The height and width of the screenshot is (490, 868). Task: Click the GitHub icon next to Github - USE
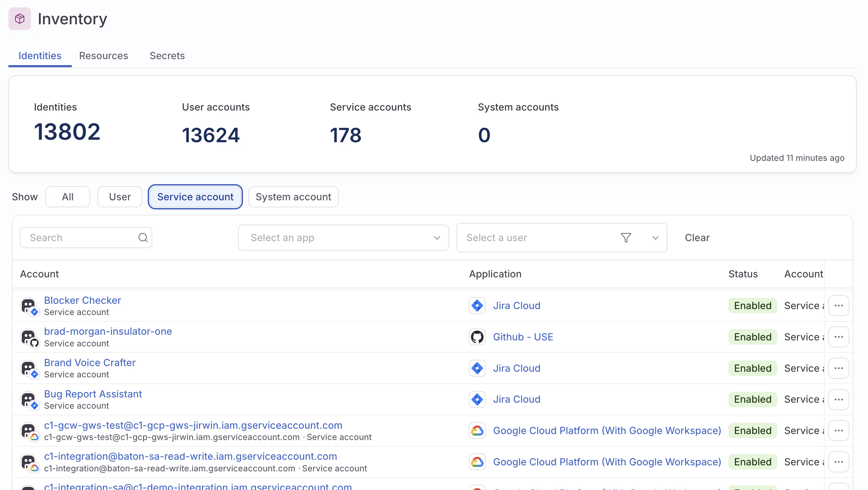[x=477, y=337]
